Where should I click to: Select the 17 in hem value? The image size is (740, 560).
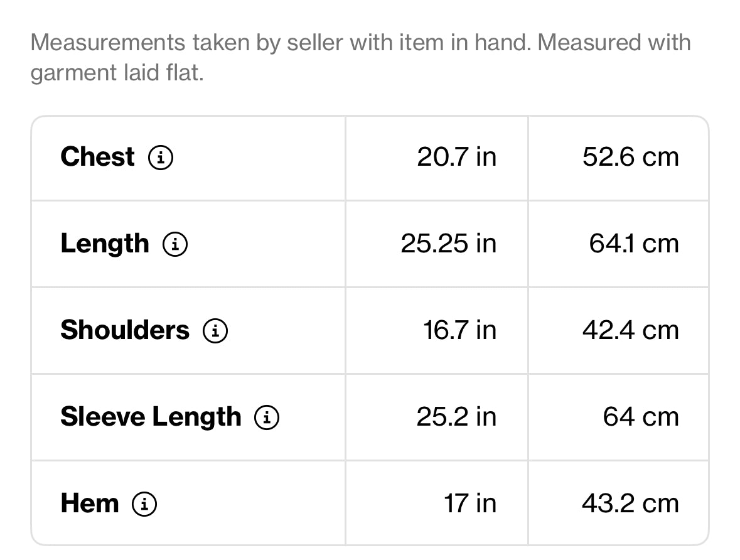(x=470, y=503)
